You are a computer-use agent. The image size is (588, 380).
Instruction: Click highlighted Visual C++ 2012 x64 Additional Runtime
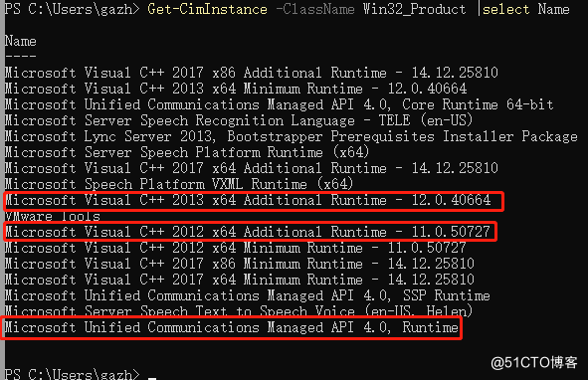(248, 232)
